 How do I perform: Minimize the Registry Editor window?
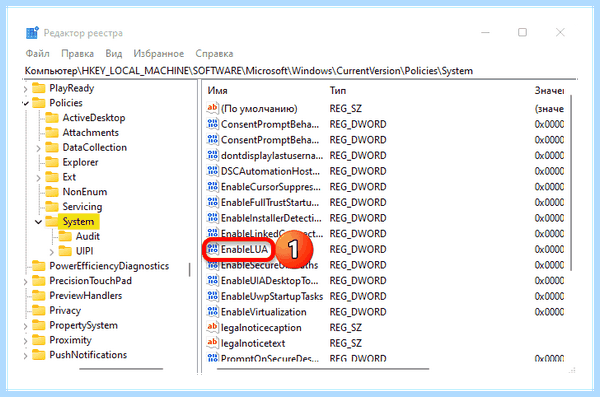(486, 33)
